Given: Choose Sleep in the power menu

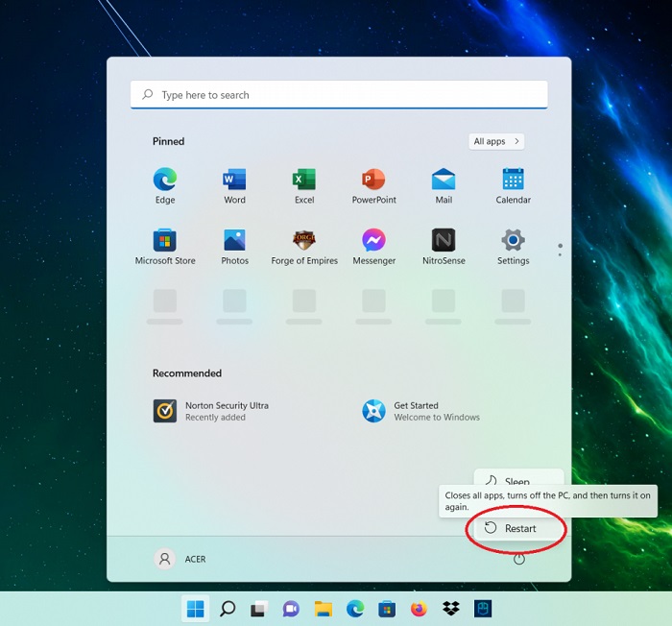Looking at the screenshot, I should (516, 481).
